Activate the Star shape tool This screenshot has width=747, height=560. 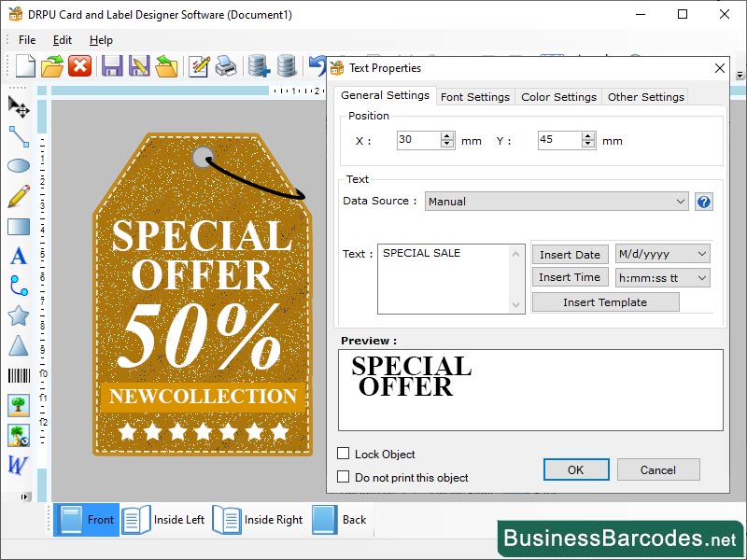click(x=17, y=316)
